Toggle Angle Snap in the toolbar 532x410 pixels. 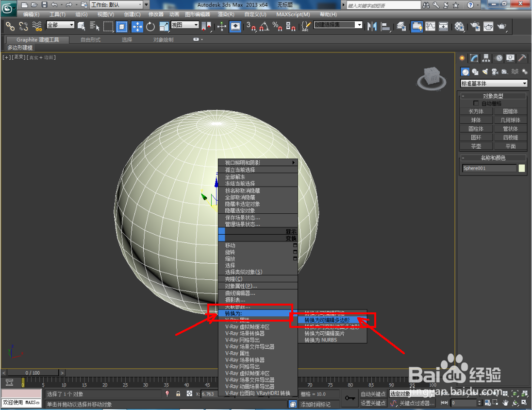tap(265, 26)
